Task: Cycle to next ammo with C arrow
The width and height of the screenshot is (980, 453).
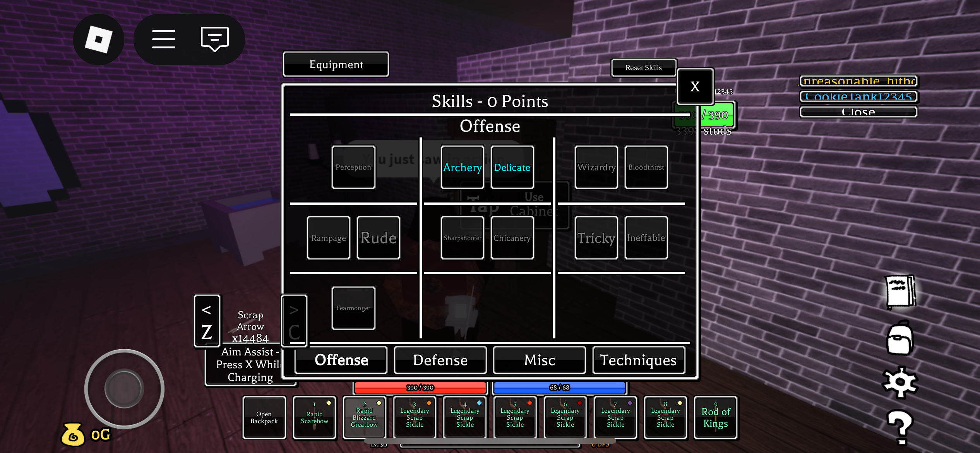Action: 294,321
